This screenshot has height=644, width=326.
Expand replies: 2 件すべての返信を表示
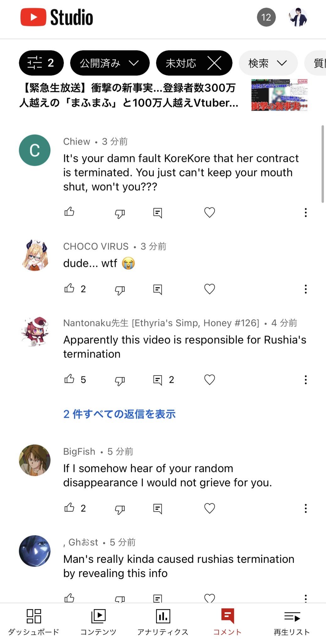[x=119, y=414]
